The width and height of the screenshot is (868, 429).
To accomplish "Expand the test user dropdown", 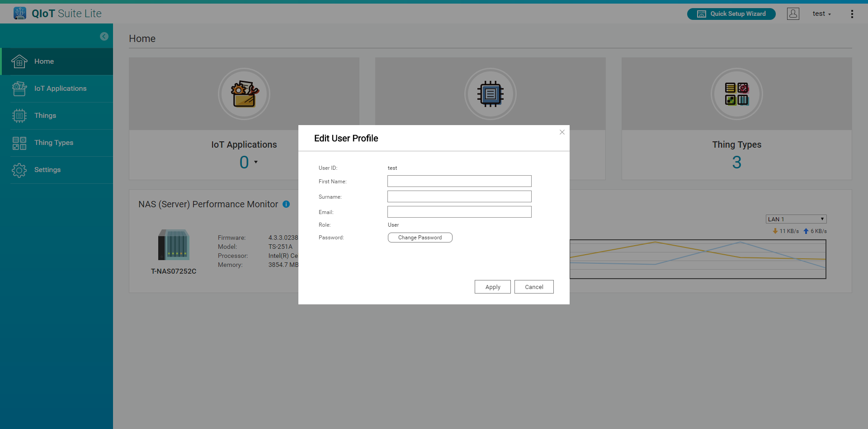I will pos(821,14).
